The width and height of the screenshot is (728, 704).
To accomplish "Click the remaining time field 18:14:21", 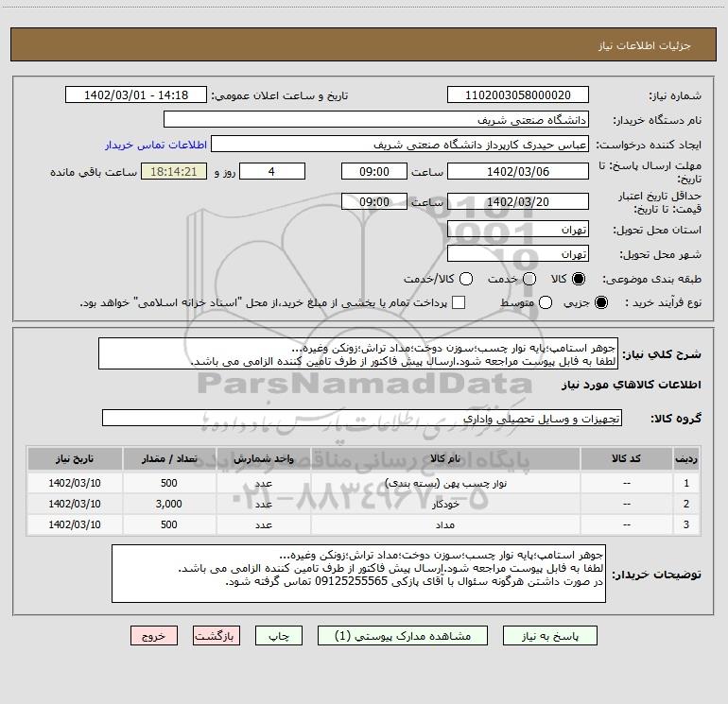I will tap(174, 171).
